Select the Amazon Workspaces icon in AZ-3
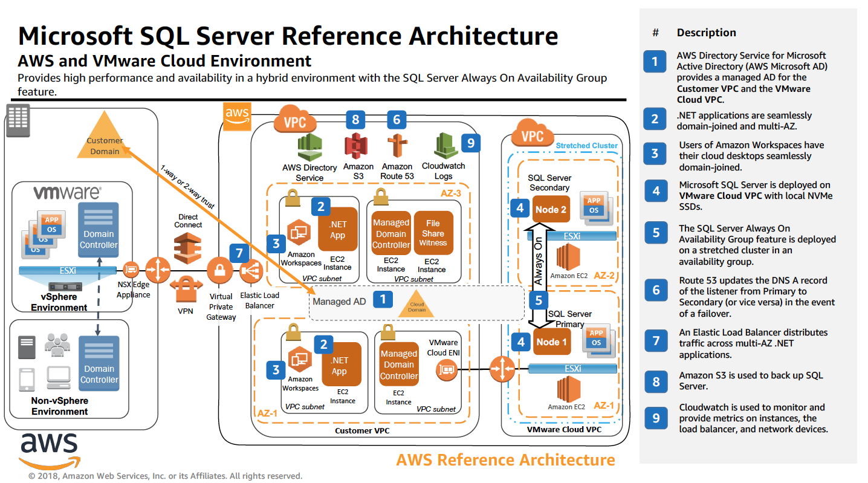This screenshot has width=868, height=483. 299,233
